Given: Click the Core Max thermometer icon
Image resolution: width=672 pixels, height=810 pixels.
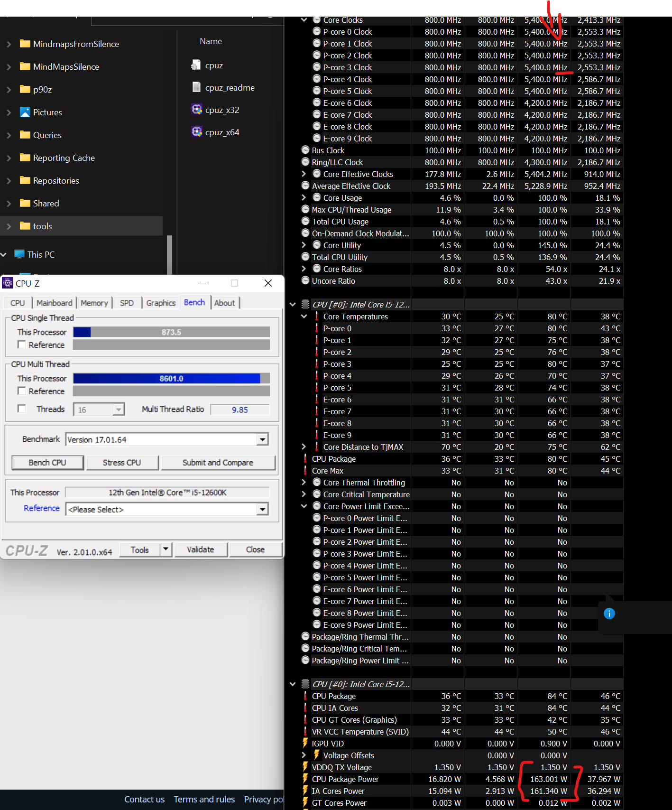Looking at the screenshot, I should pos(305,470).
